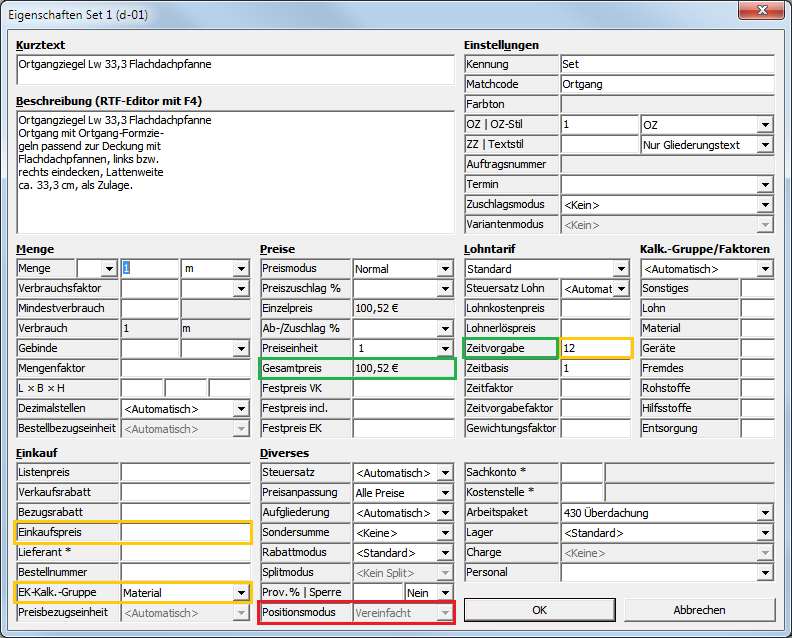Click into the Kurztext field
This screenshot has height=638, width=792.
(x=235, y=70)
